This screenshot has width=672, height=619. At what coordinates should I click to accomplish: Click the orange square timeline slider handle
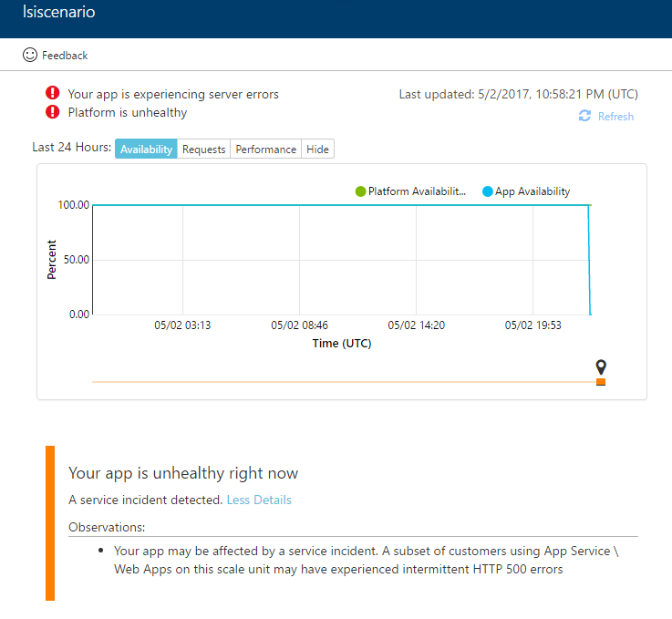601,382
